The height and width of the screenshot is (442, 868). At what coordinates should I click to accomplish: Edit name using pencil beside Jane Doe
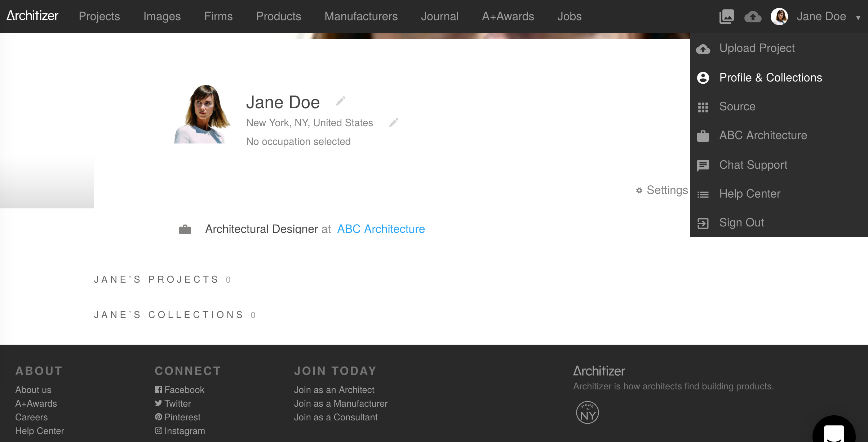click(341, 101)
